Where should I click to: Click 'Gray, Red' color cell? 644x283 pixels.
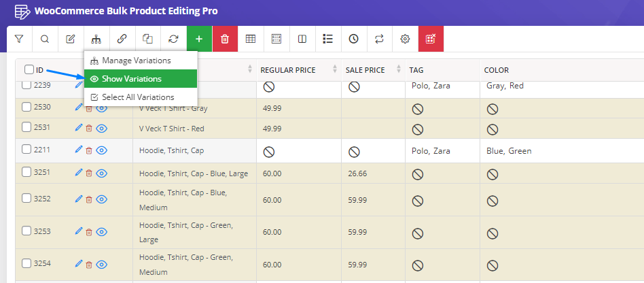coord(505,86)
